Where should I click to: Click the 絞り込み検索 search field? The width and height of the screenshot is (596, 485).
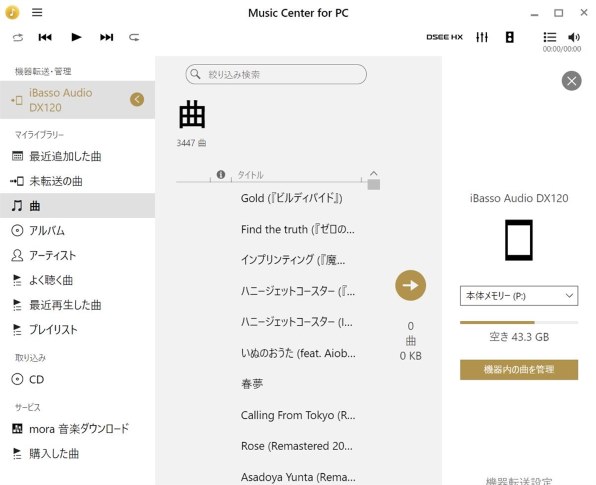[276, 74]
